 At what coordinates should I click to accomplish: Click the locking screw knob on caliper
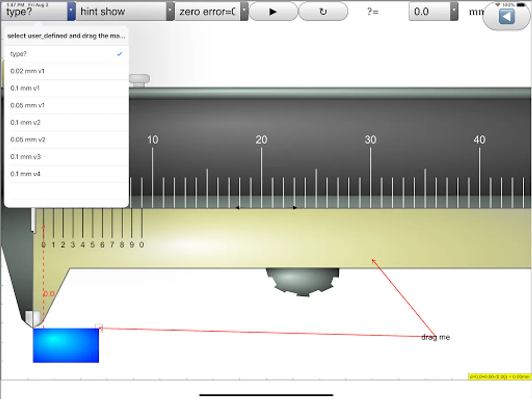click(140, 80)
